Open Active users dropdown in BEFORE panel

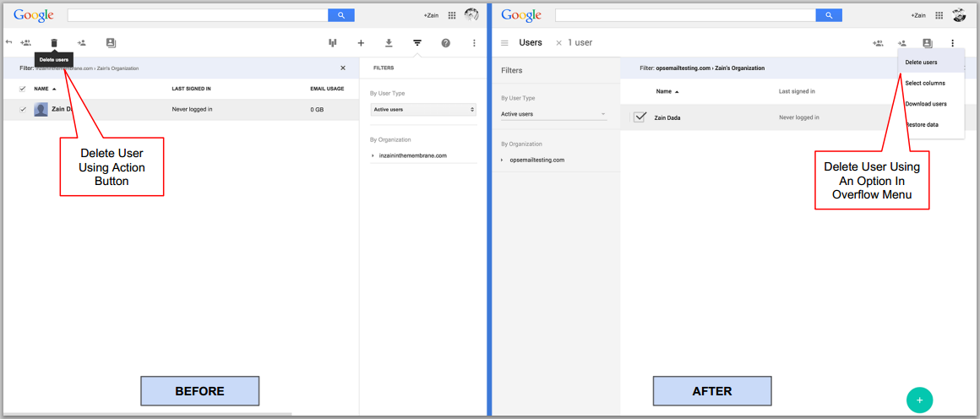click(x=423, y=110)
